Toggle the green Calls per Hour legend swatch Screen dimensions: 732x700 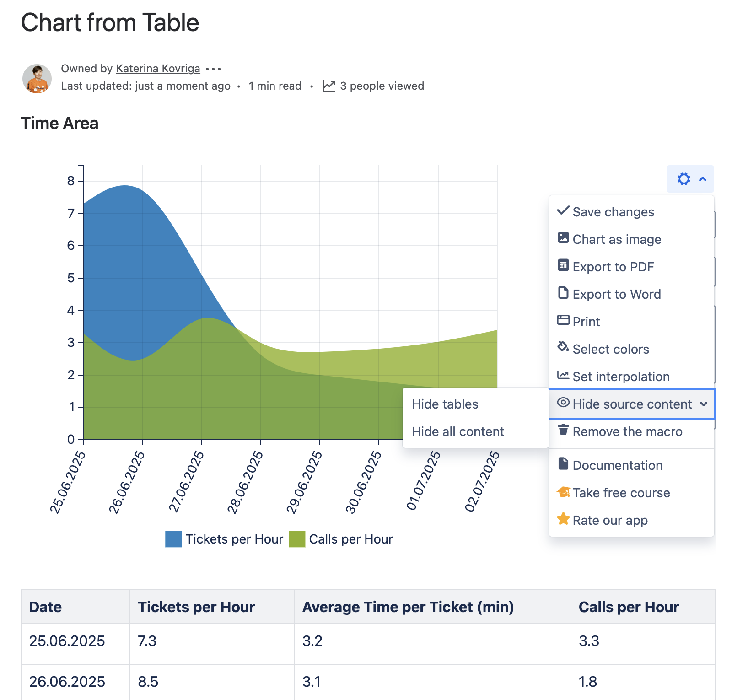pos(297,539)
